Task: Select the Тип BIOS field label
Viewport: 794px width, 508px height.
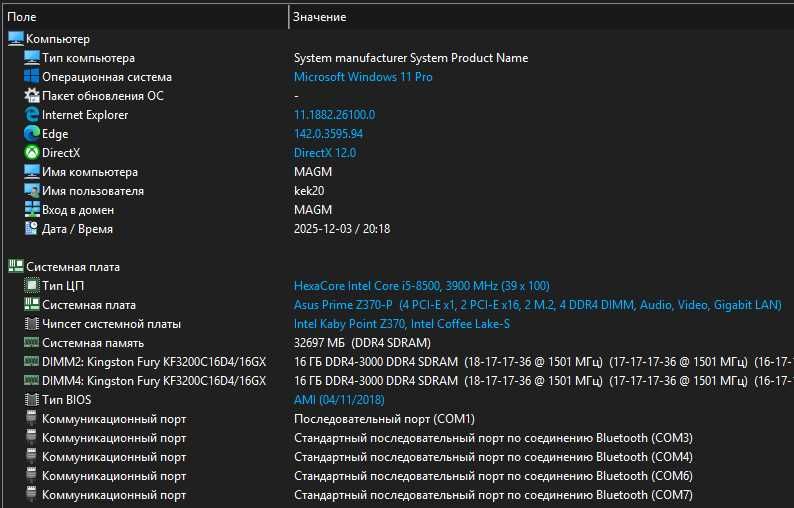Action: [66, 400]
